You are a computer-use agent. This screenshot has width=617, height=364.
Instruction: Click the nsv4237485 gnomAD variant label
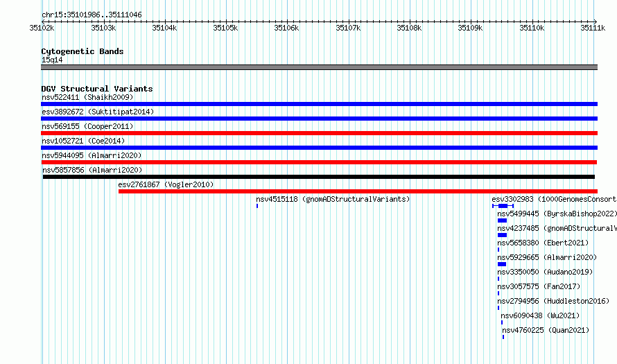557,228
